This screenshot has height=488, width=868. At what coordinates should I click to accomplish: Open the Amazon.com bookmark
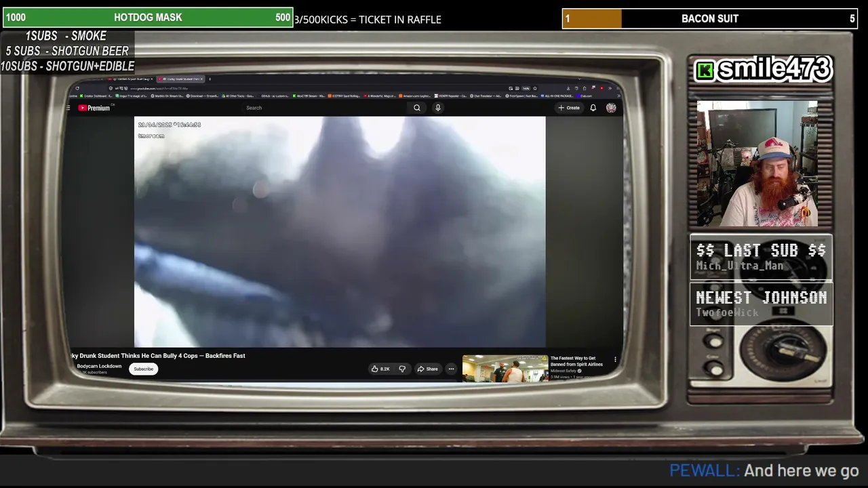coord(415,96)
